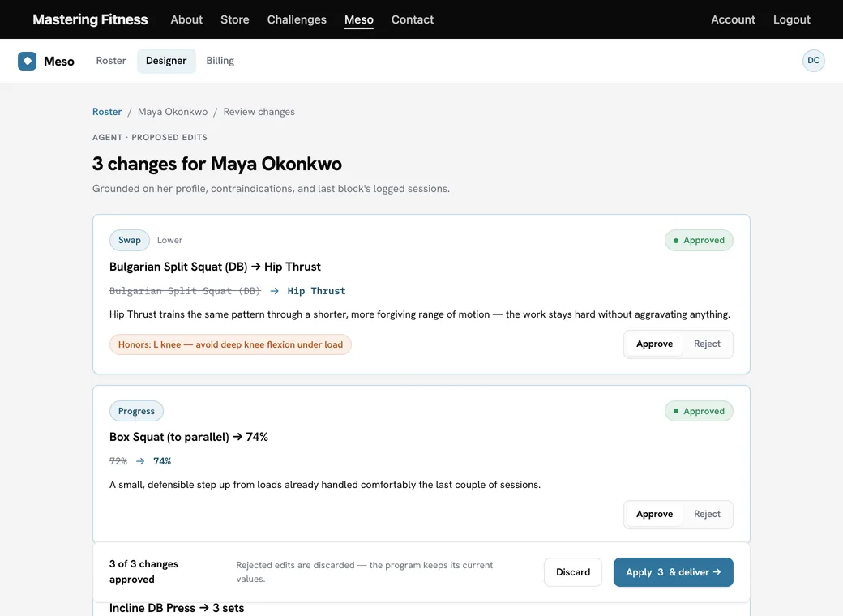Discard the proposed changes

pyautogui.click(x=572, y=572)
